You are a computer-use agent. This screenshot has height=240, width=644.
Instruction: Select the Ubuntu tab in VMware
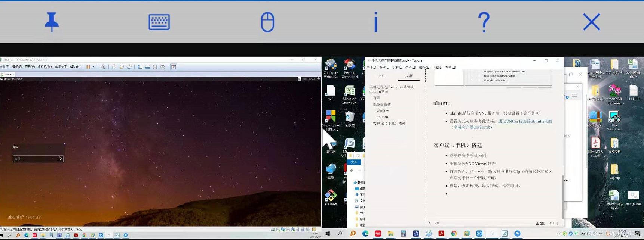(x=7, y=75)
